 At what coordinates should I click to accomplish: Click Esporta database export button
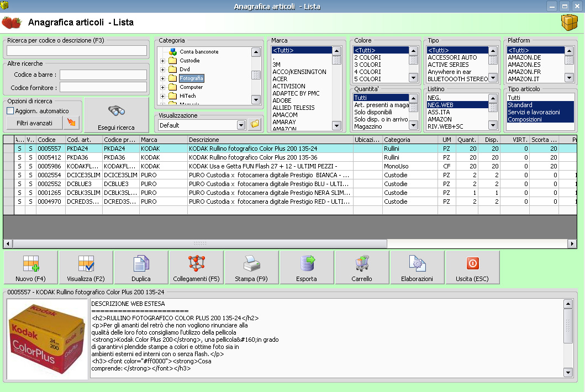pyautogui.click(x=307, y=267)
